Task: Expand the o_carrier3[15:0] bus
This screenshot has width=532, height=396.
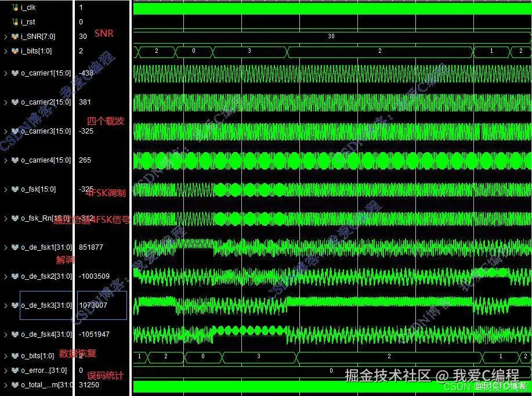Action: click(x=5, y=131)
